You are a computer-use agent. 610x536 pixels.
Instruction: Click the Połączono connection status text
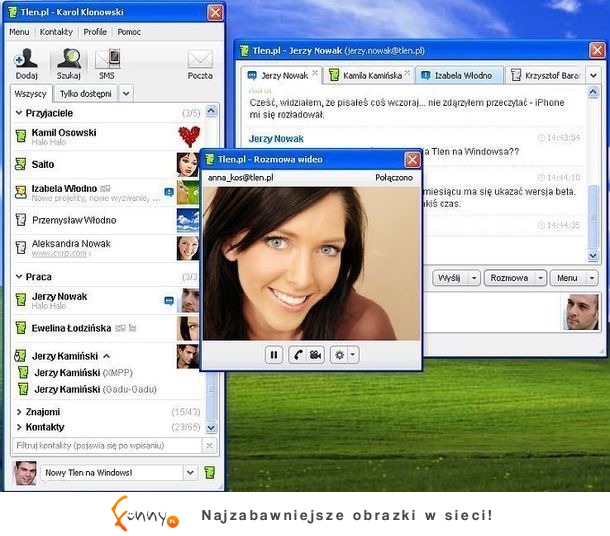(394, 178)
